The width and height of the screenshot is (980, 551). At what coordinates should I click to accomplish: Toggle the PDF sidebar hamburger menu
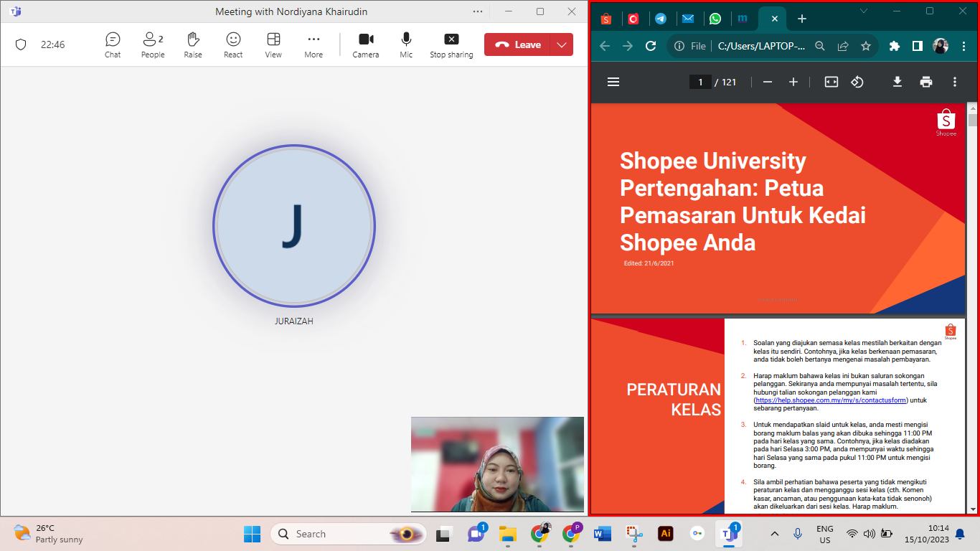pos(613,82)
